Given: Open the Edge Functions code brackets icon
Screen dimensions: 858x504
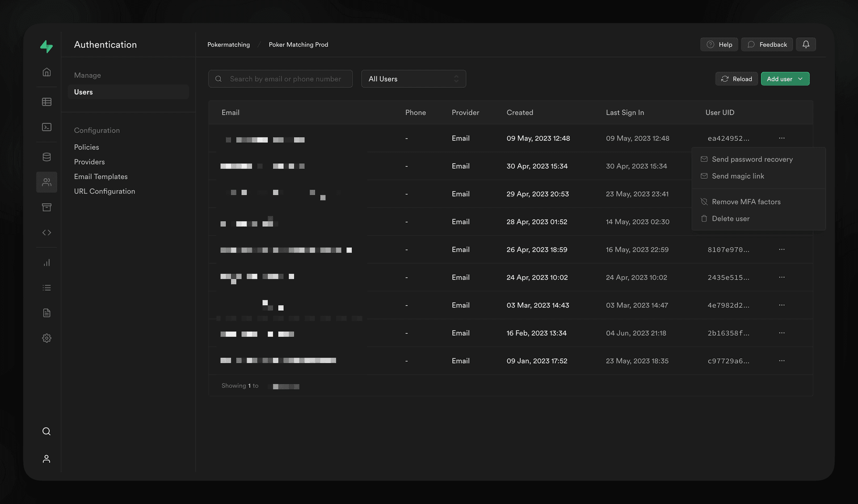Looking at the screenshot, I should point(46,233).
